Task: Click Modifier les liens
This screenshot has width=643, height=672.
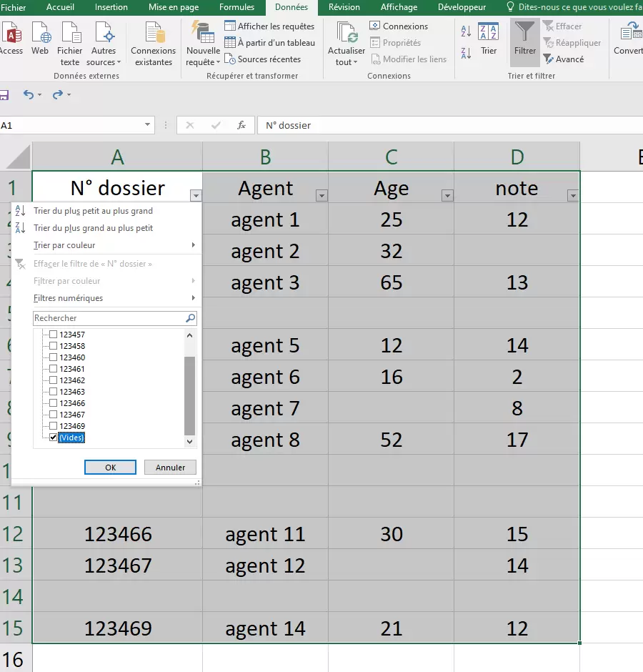Action: pos(408,59)
